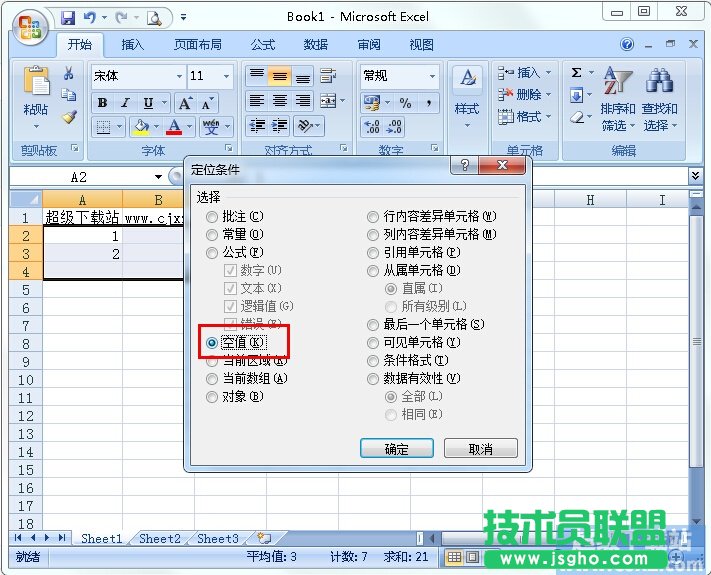The height and width of the screenshot is (575, 711).
Task: Click the AutoSum sigma icon
Action: click(577, 73)
